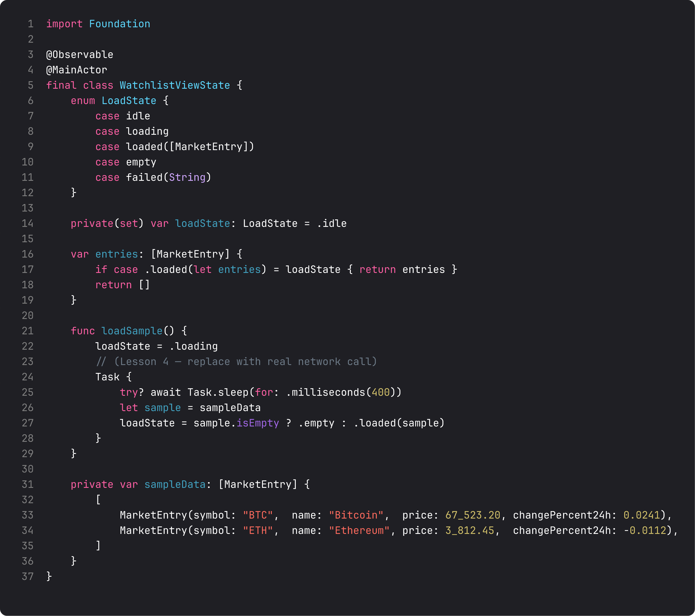Screen dimensions: 695x616
Task: Click the '@Observable' attribute
Action: click(x=80, y=55)
